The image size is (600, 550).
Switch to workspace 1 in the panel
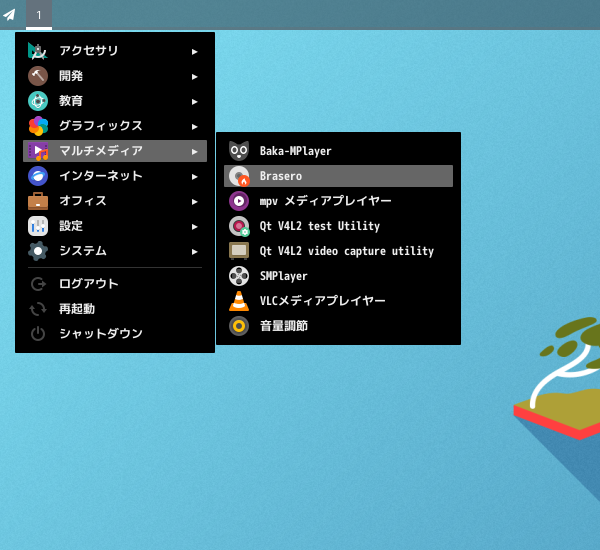(x=39, y=15)
